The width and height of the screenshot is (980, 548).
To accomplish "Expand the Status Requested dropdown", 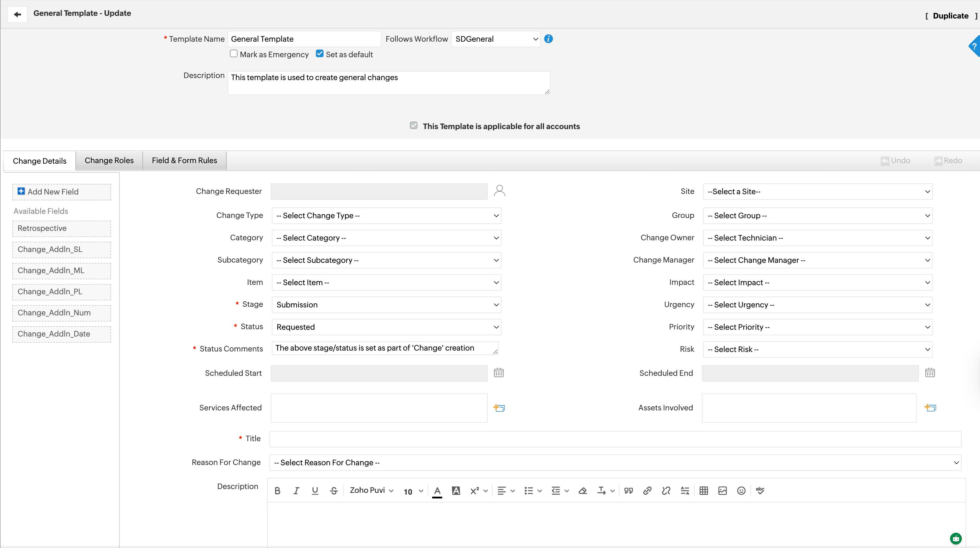I will (387, 327).
